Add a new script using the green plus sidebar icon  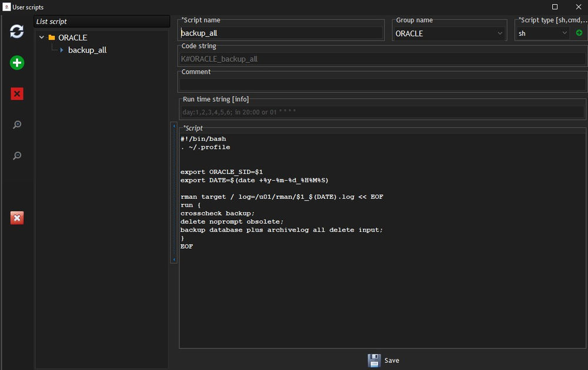pyautogui.click(x=16, y=62)
